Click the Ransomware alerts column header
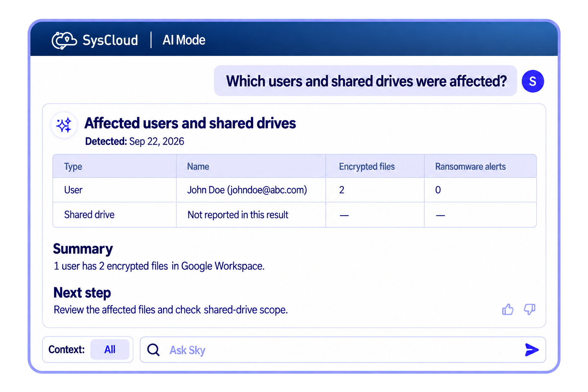588x392 pixels. [470, 167]
